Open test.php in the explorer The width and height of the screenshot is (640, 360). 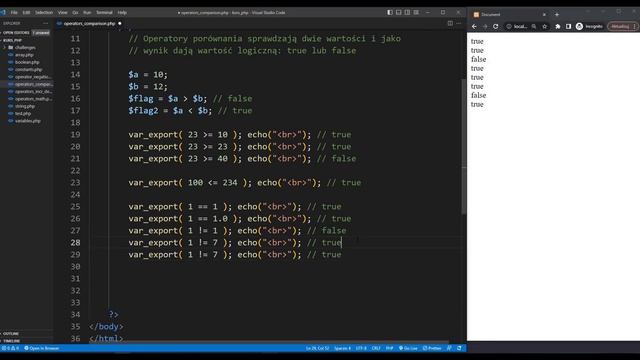[x=23, y=114]
